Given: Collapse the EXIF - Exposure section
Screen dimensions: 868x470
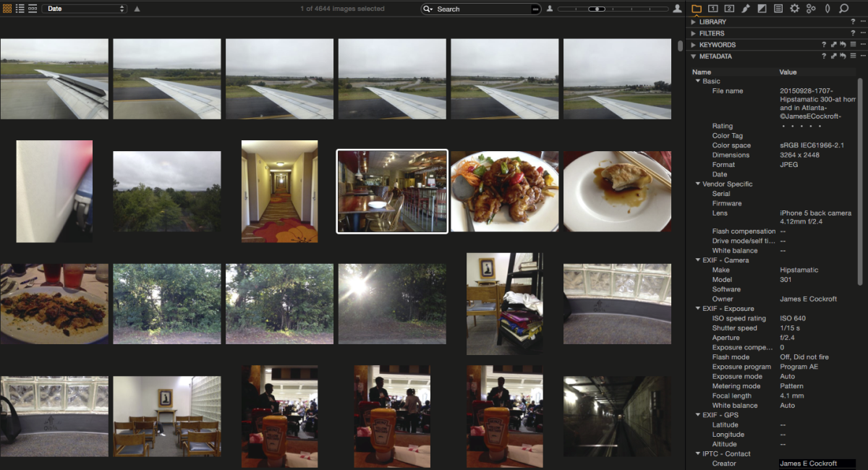Looking at the screenshot, I should pos(699,308).
